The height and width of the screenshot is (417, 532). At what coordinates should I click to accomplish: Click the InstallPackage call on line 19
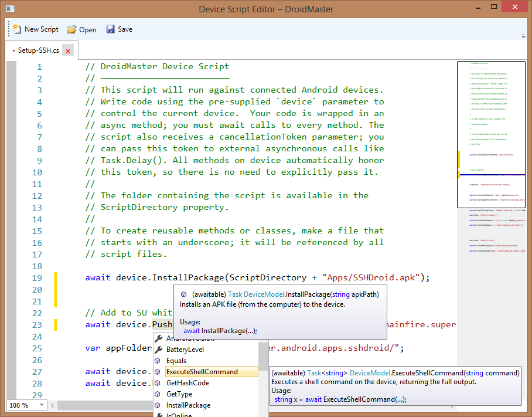tap(187, 278)
